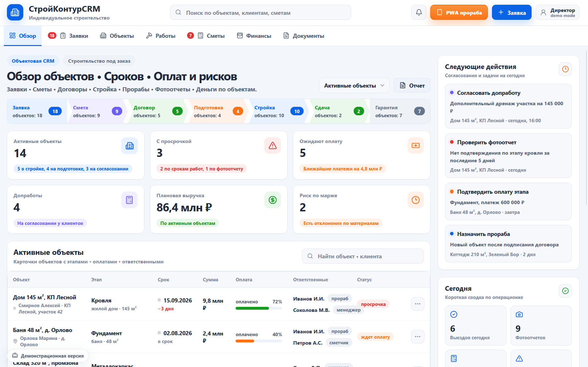This screenshot has width=588, height=367.
Task: Select the Объектовая CRM chip
Action: click(33, 61)
